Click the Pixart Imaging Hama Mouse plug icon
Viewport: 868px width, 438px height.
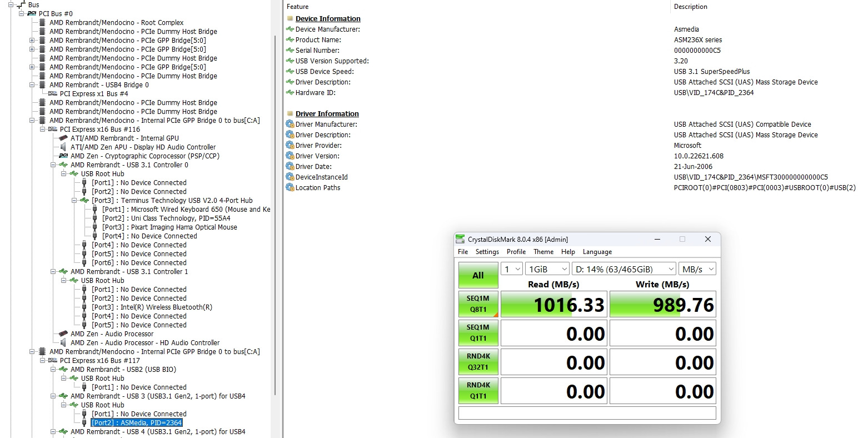(95, 227)
